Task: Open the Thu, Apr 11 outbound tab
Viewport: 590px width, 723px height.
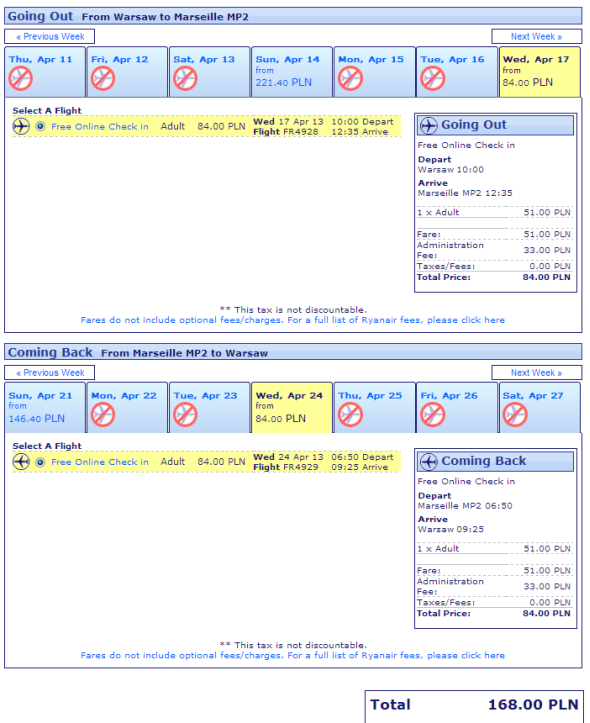Action: [45, 71]
